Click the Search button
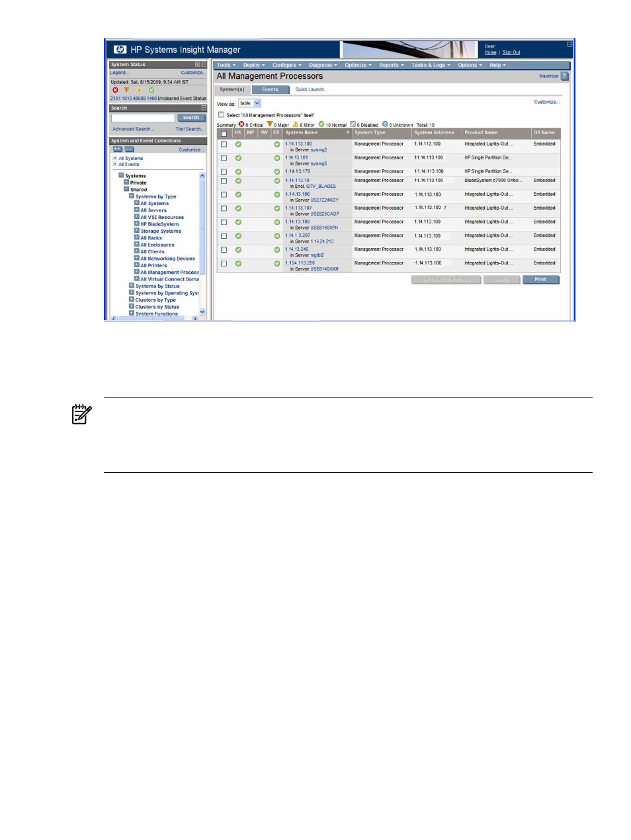The width and height of the screenshot is (631, 840). click(x=191, y=118)
